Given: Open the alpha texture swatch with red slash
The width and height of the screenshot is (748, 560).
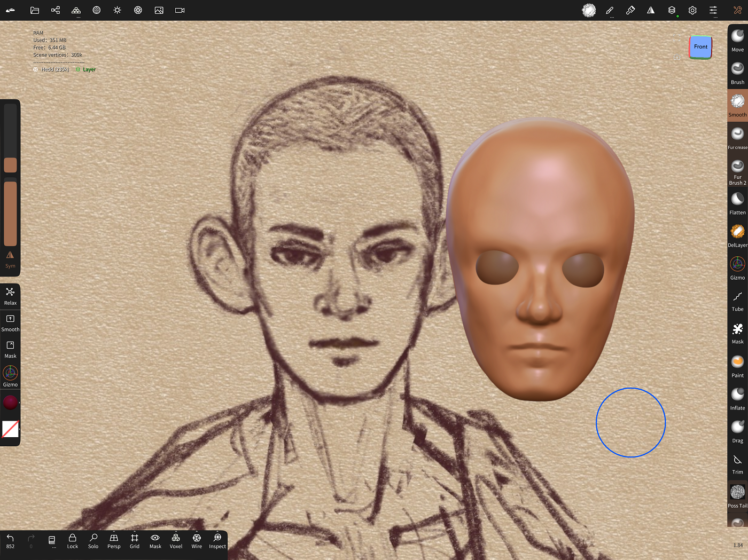Looking at the screenshot, I should pos(10,429).
